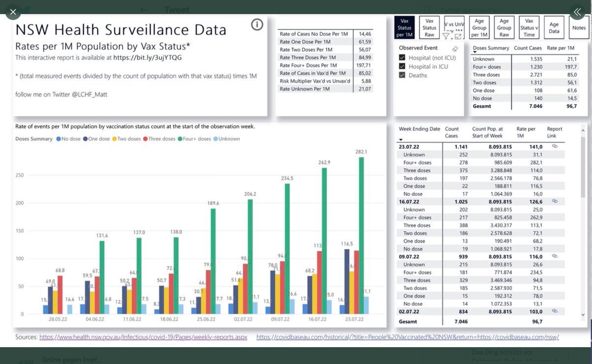Toggle the Deaths checkbox
Viewport: 592px width, 364px height.
(402, 75)
